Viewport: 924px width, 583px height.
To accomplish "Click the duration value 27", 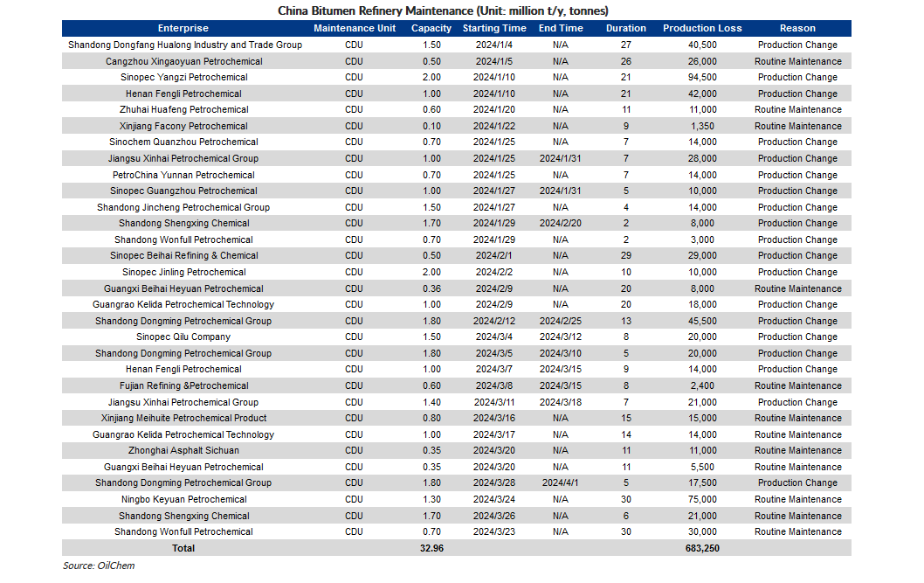I will pos(626,45).
